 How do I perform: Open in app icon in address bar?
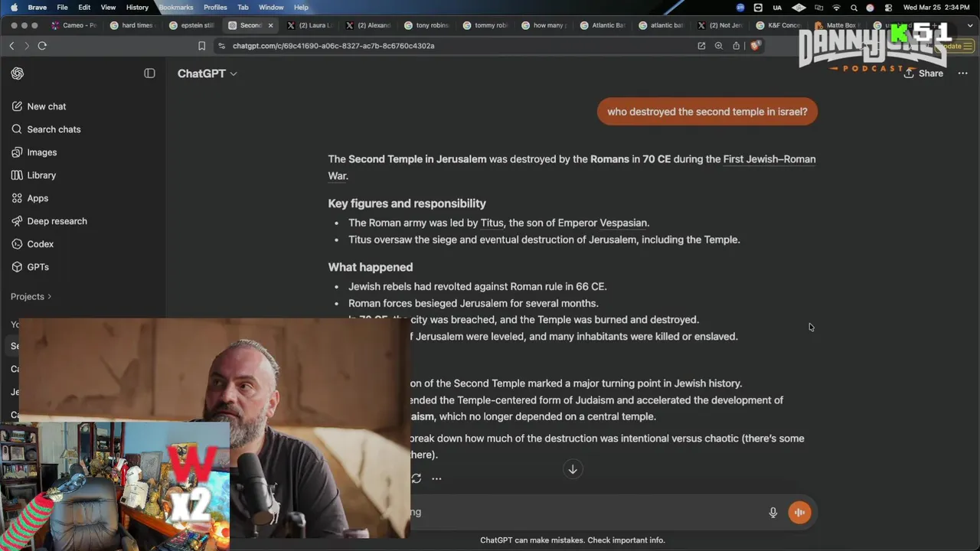701,46
